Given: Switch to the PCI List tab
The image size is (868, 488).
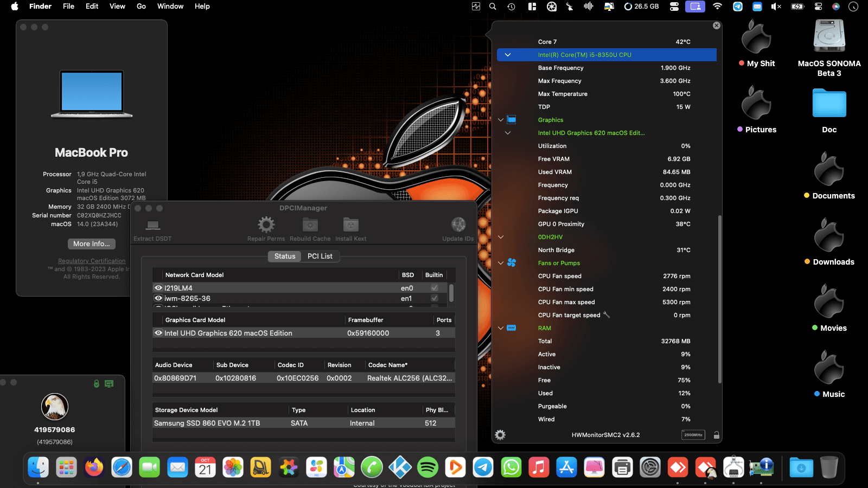Looking at the screenshot, I should click(320, 256).
